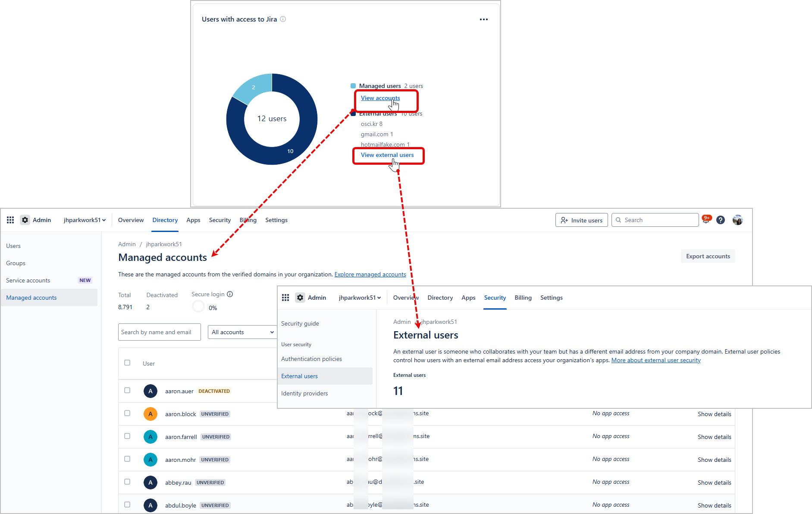The image size is (812, 514).
Task: Tick the abdul.boyle checkbox
Action: [127, 505]
